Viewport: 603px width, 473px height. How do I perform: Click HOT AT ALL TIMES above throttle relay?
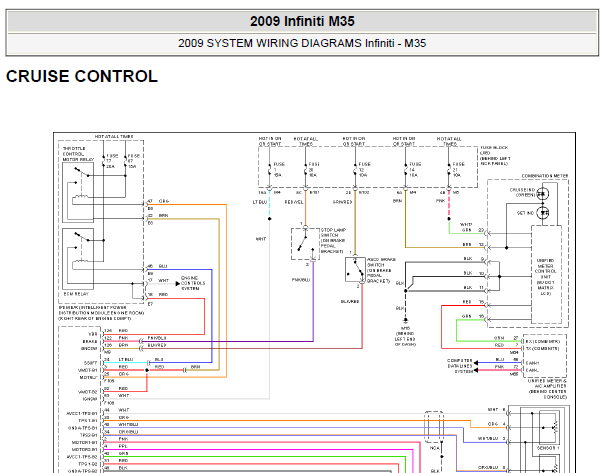tap(114, 137)
